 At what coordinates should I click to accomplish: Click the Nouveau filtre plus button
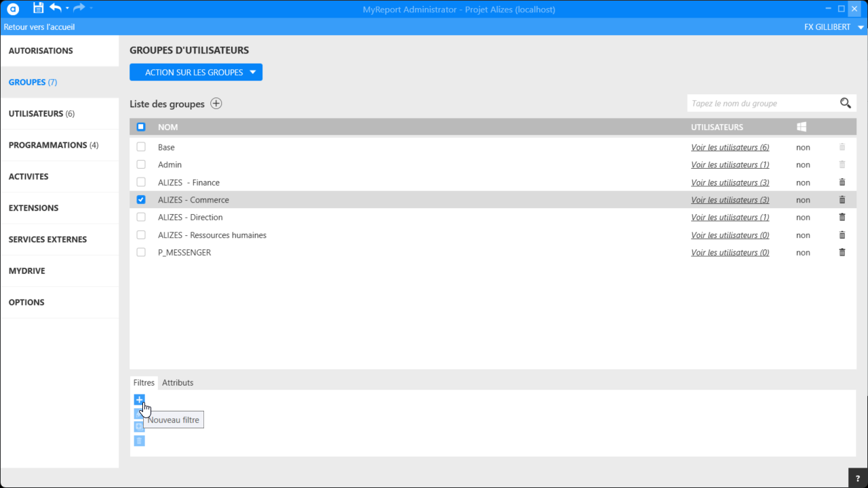(139, 400)
